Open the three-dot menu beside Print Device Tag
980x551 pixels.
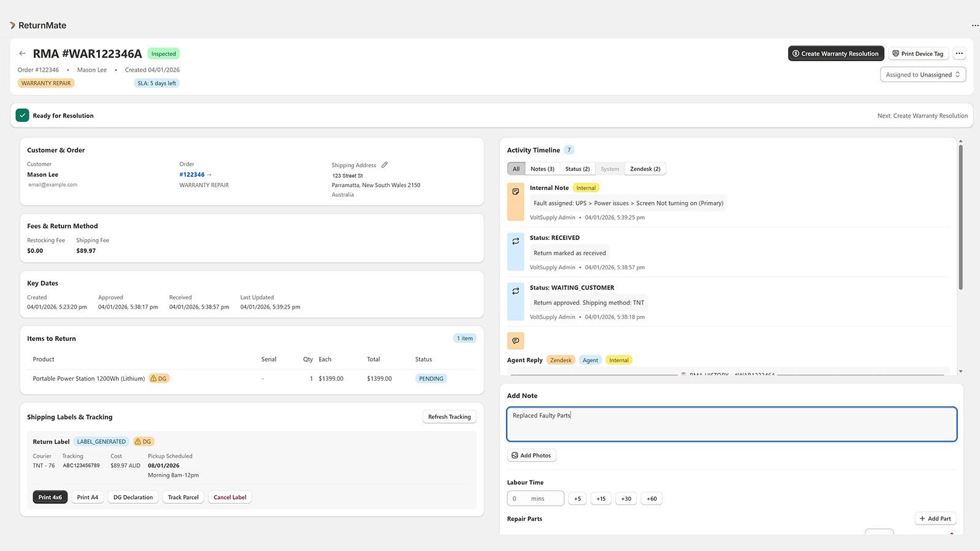(959, 53)
